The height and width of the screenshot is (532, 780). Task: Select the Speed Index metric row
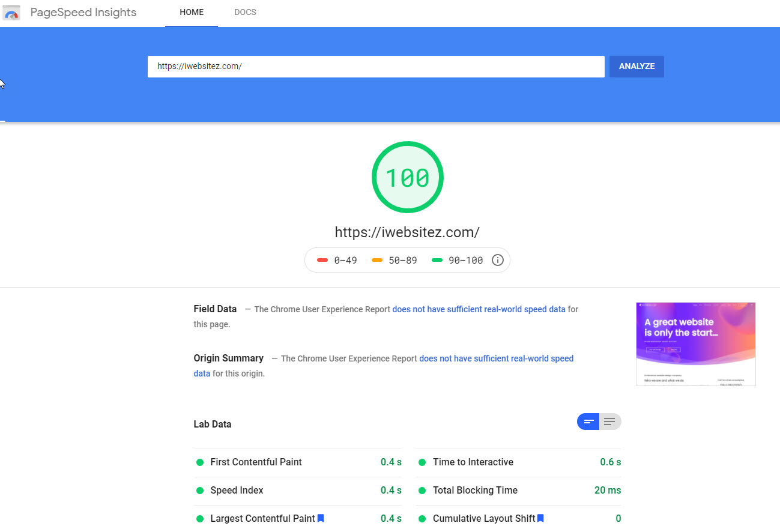tap(298, 491)
